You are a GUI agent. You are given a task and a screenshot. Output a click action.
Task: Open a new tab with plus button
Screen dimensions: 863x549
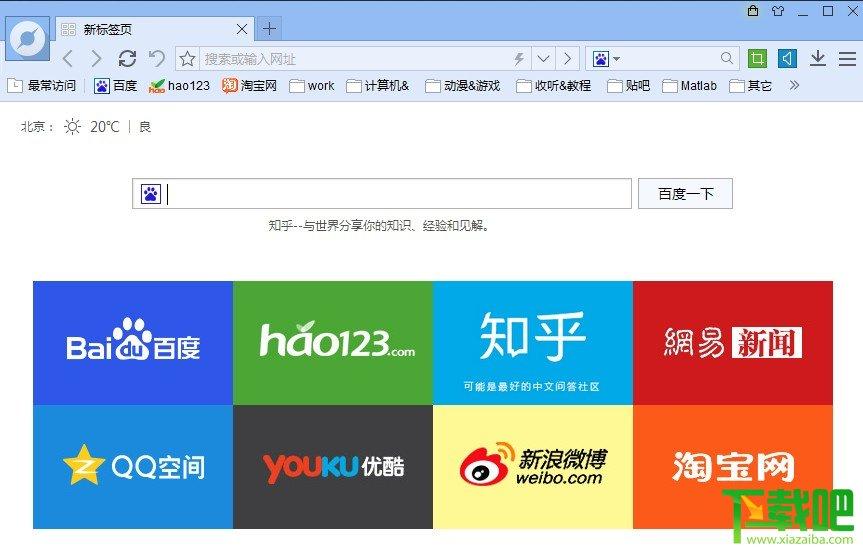(269, 29)
